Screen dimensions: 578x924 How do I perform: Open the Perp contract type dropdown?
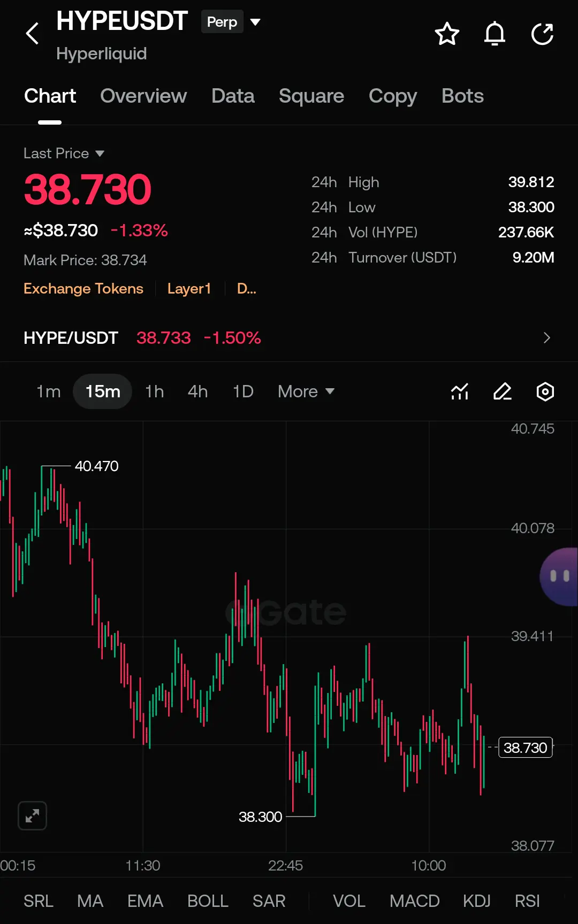(231, 22)
